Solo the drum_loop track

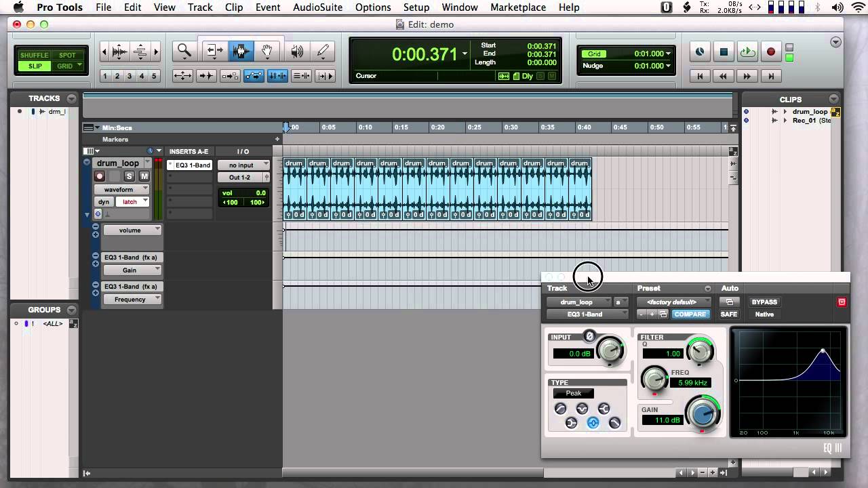pos(129,176)
